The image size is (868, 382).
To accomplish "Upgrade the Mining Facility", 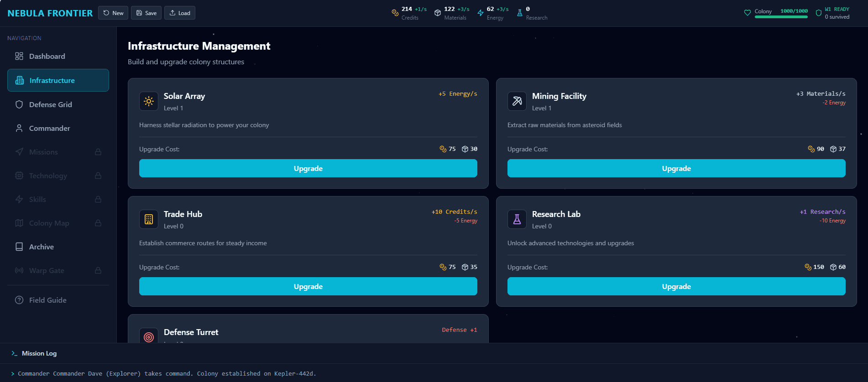I will coord(676,168).
